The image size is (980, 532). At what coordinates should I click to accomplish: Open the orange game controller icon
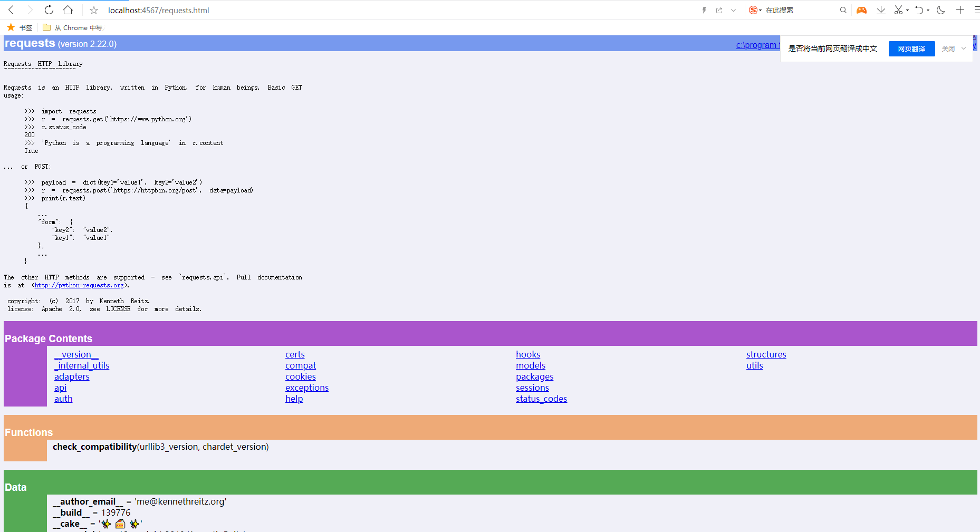[x=861, y=10]
